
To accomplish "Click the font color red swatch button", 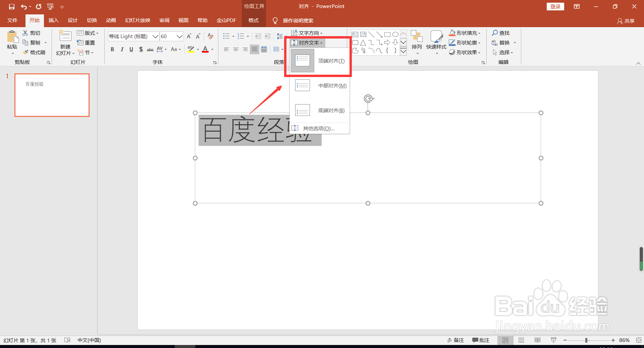I will point(205,50).
